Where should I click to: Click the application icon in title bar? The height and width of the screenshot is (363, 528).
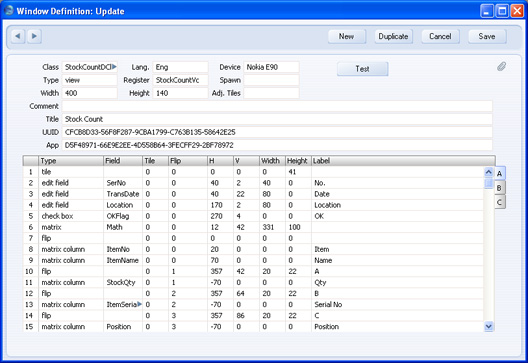(x=9, y=10)
